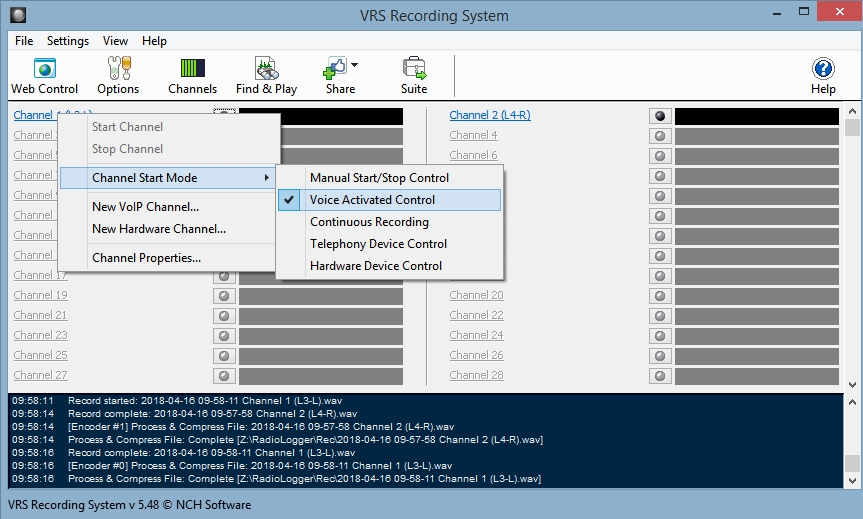Launch Find & Play from toolbar
The width and height of the screenshot is (863, 519).
pyautogui.click(x=266, y=76)
